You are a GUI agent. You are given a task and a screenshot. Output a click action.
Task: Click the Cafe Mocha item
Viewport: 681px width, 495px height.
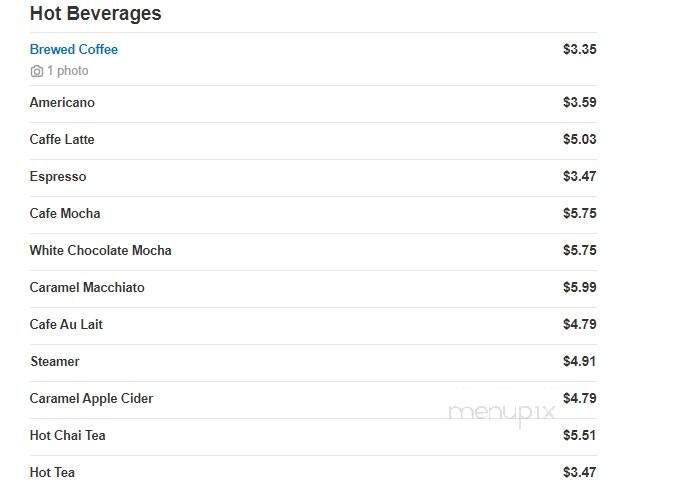65,214
